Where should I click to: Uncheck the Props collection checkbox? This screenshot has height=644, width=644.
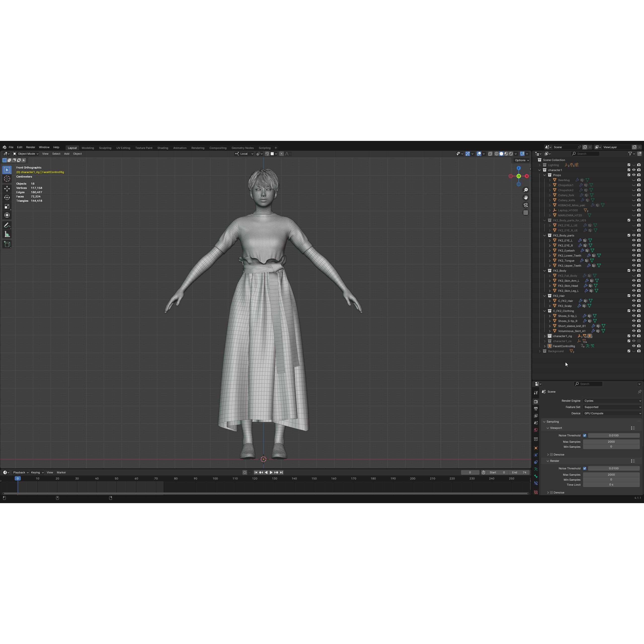(629, 175)
